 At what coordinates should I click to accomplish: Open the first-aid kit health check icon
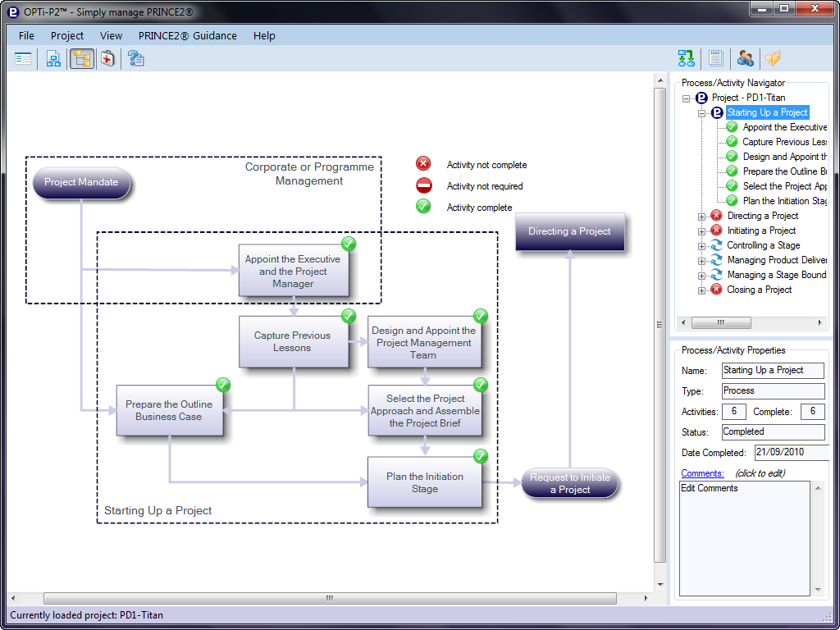(x=107, y=58)
